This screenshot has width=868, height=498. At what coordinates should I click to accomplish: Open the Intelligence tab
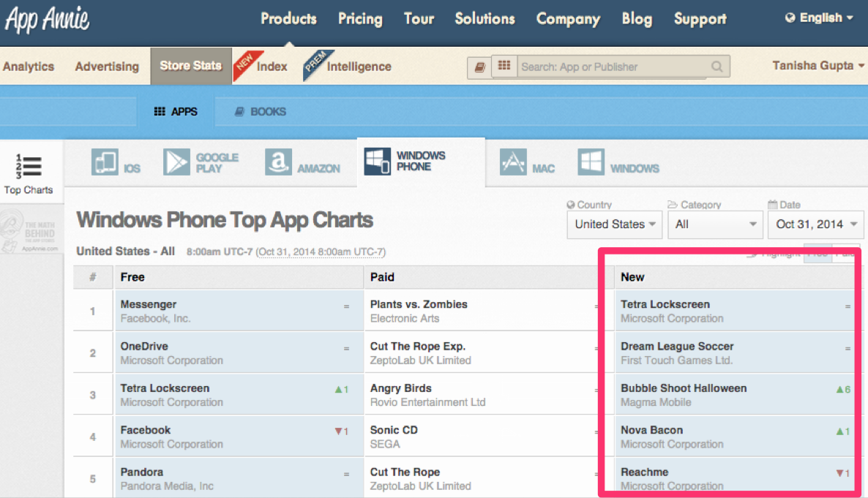[x=359, y=67]
